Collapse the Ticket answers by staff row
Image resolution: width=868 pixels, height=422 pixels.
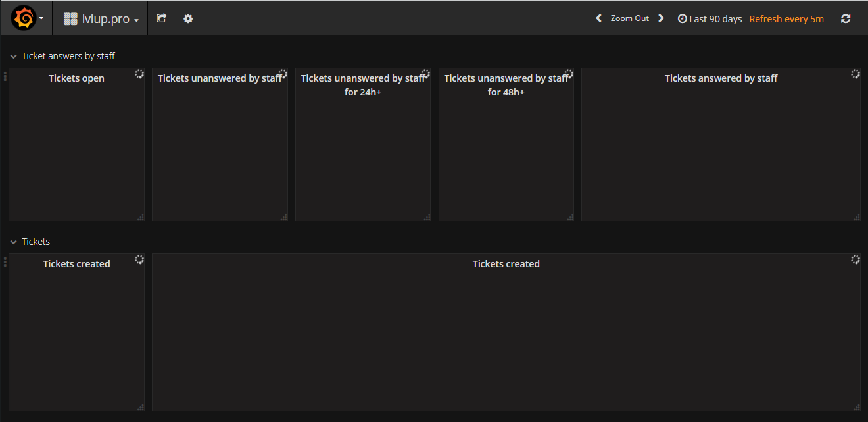[13, 57]
